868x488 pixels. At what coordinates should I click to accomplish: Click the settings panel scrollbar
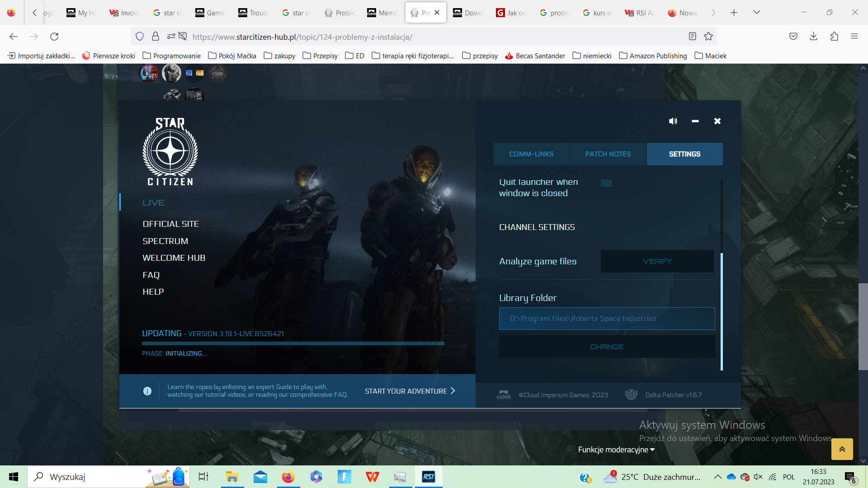(x=722, y=311)
